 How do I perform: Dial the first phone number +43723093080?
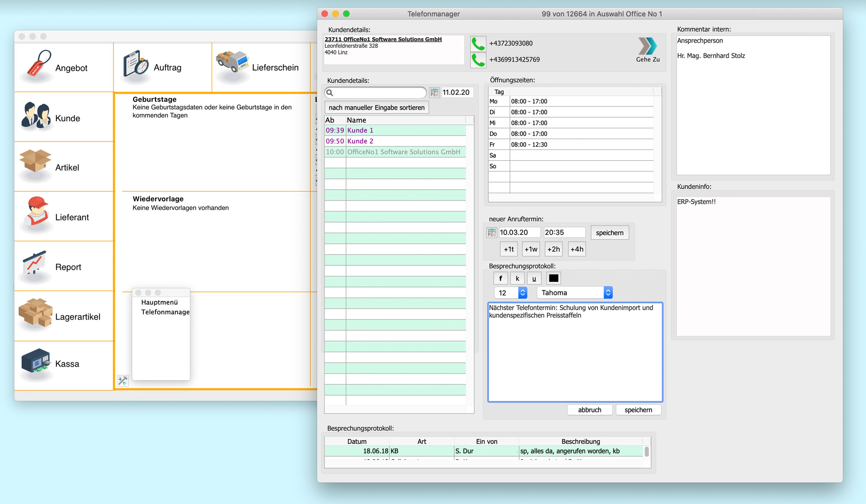coord(478,44)
